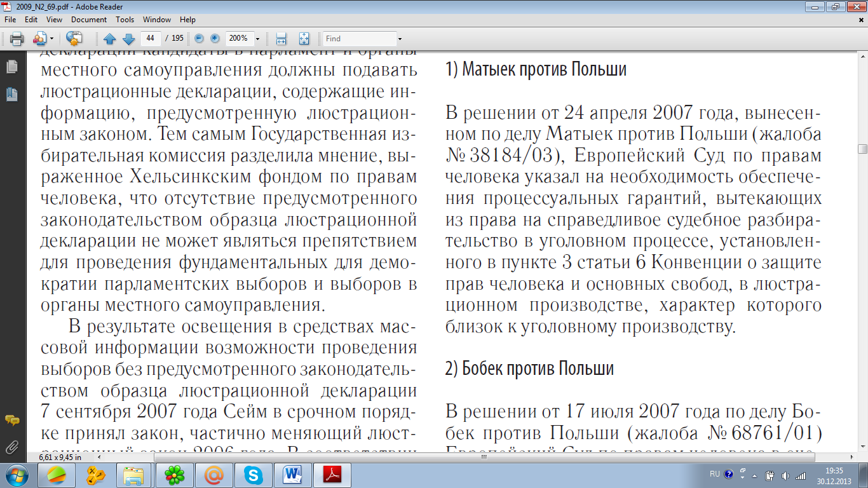Open the Pages panel in left sidebar
868x488 pixels.
tap(11, 67)
